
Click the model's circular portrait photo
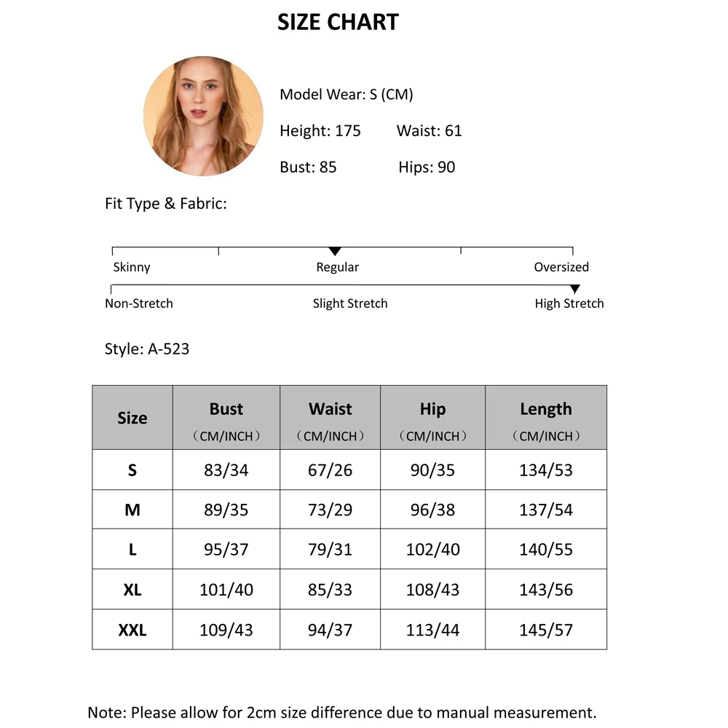click(x=203, y=116)
